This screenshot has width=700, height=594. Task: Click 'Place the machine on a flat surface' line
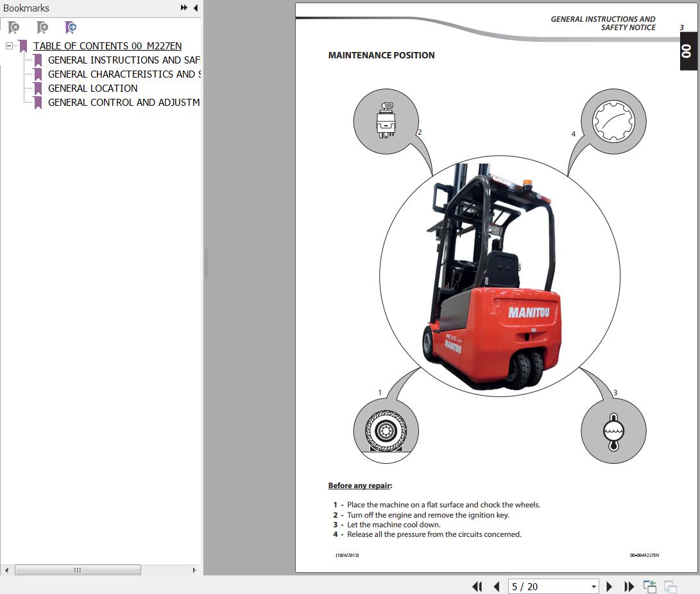pos(436,505)
